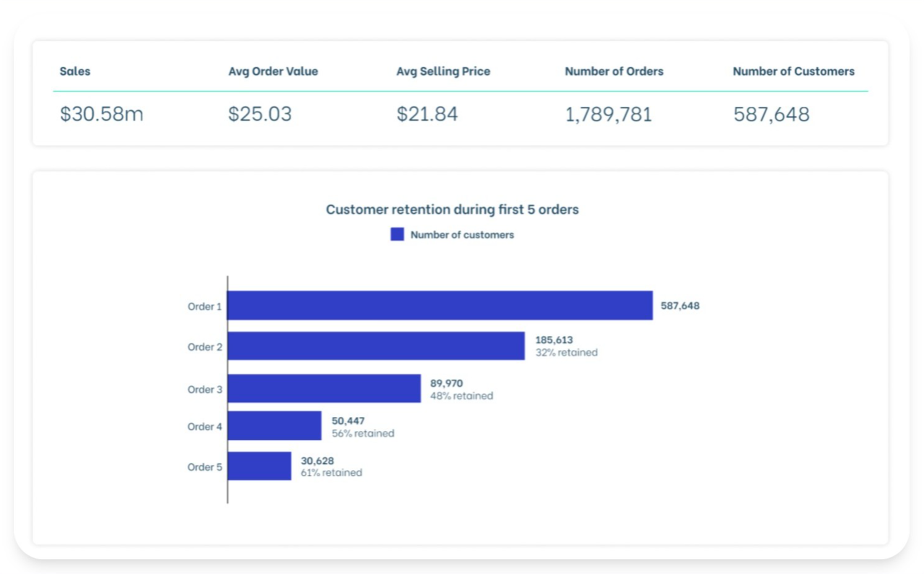This screenshot has width=924, height=574.
Task: Select the Number of Orders header
Action: click(614, 71)
